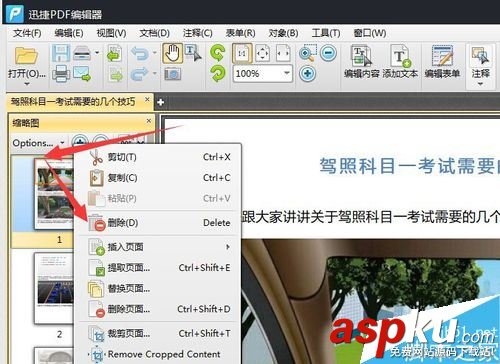This screenshot has width=500, height=364.
Task: Rotate the view with the lower green arrow
Action: tap(218, 73)
